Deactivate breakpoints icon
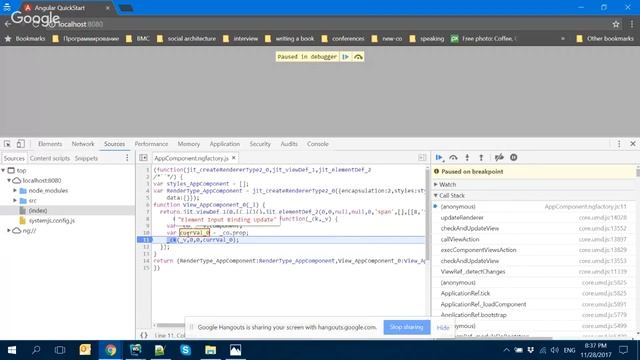Screen dimensions: 640x360 499,158
